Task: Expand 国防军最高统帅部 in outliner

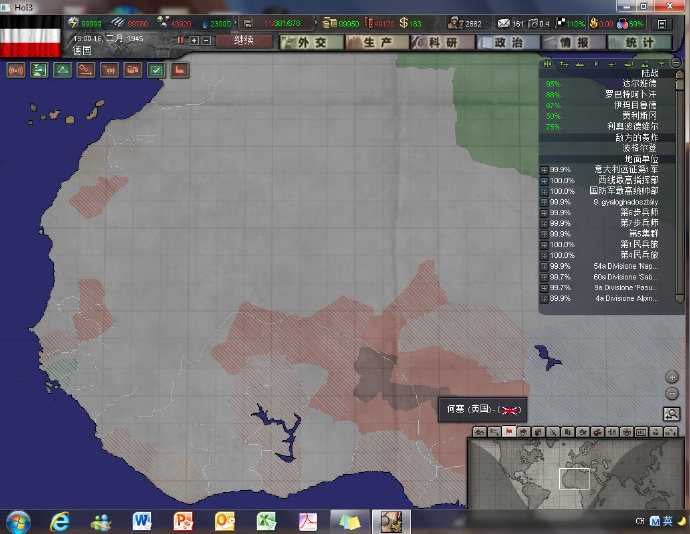Action: (544, 192)
